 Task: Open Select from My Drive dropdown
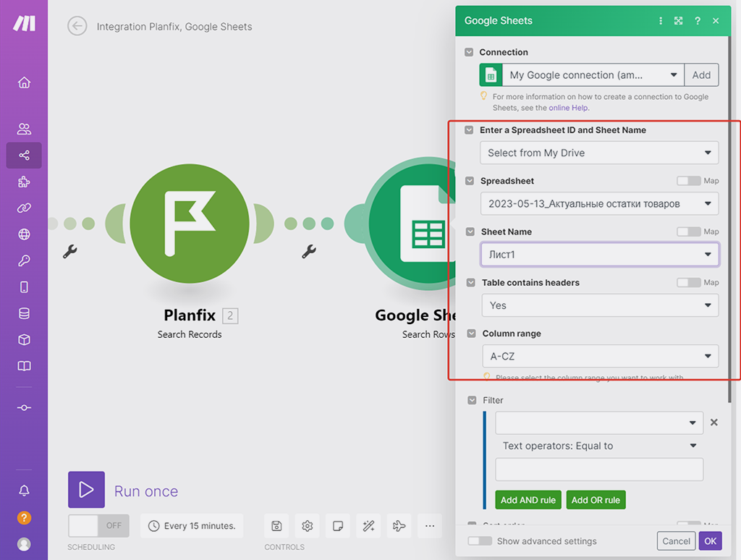pos(599,153)
